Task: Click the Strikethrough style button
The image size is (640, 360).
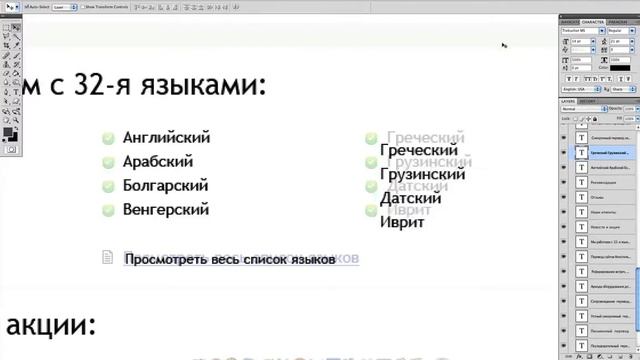Action: click(x=629, y=79)
